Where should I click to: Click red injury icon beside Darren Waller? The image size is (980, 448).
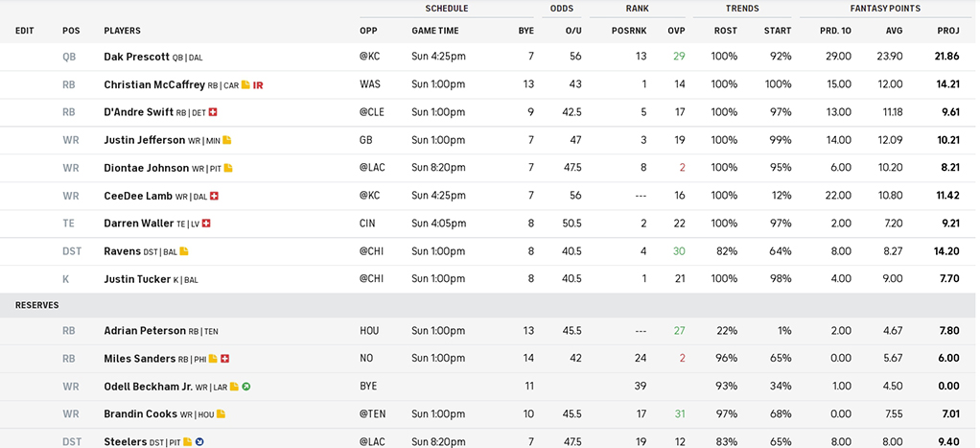point(206,224)
